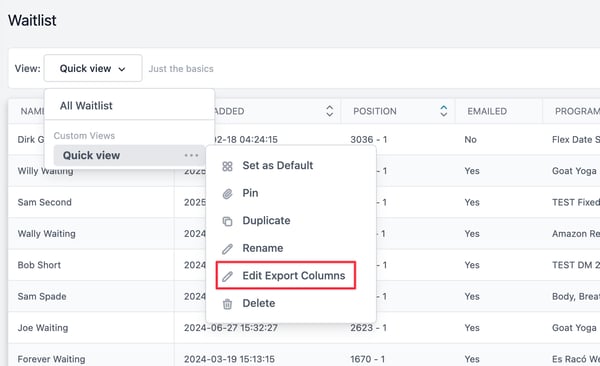Open three-dot menu beside Quick view

click(191, 155)
